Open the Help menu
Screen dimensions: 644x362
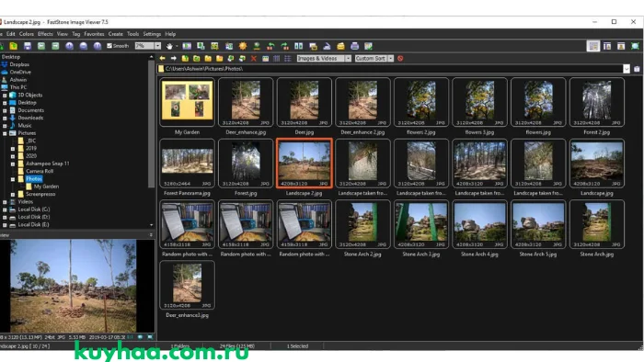(170, 34)
